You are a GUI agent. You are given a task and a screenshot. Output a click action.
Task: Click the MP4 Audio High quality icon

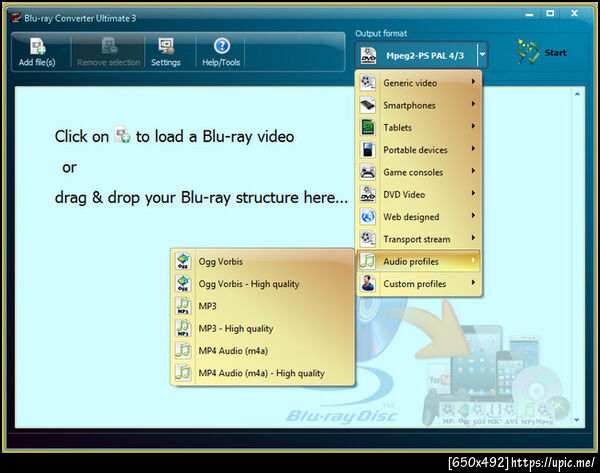pyautogui.click(x=183, y=373)
